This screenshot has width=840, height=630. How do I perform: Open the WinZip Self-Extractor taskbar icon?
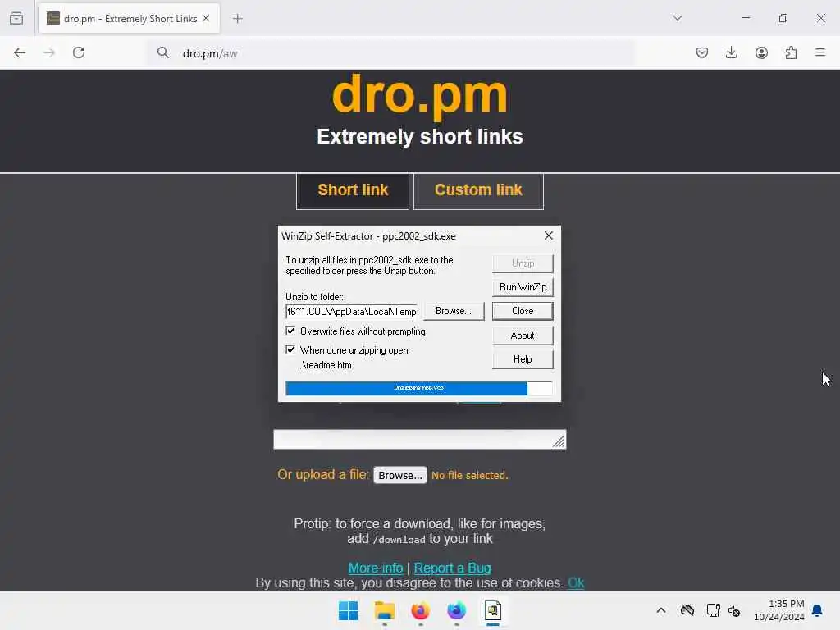(x=493, y=610)
